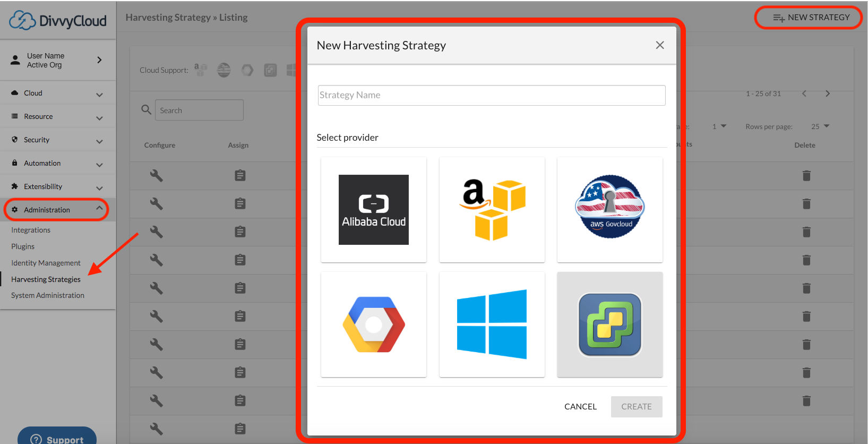868x444 pixels.
Task: Open the Rows per page dropdown
Action: pos(820,126)
